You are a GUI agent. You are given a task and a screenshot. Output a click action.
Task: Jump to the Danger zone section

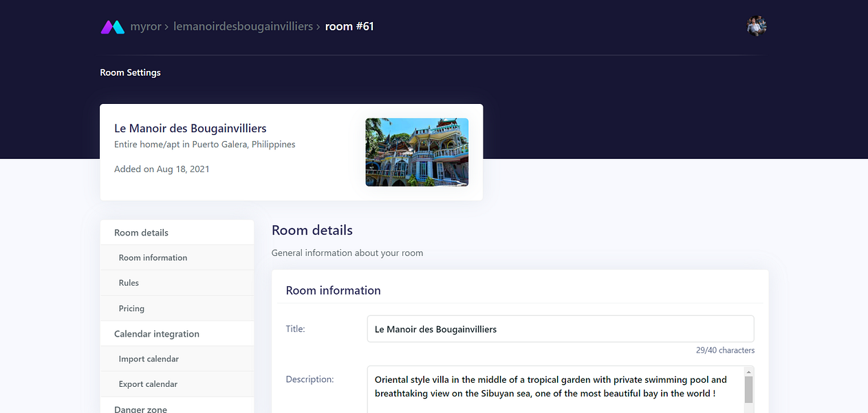[177, 406]
